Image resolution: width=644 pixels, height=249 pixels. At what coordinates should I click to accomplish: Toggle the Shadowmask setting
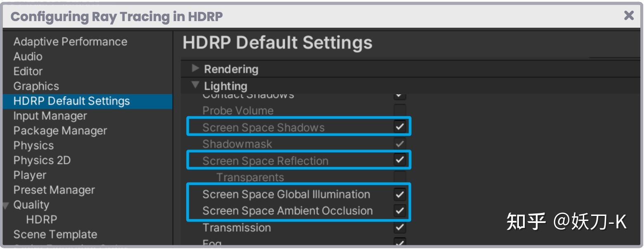(399, 144)
